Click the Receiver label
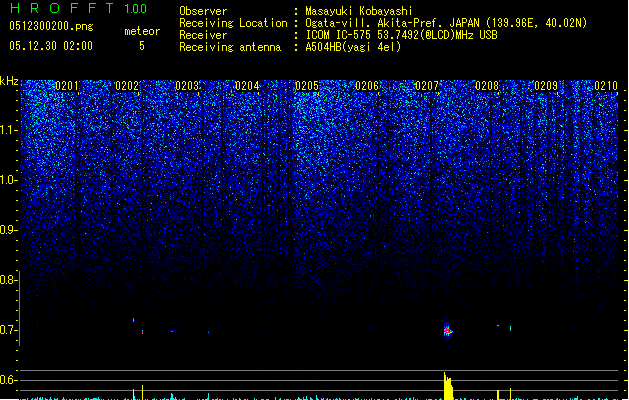This screenshot has width=629, height=400. click(203, 35)
